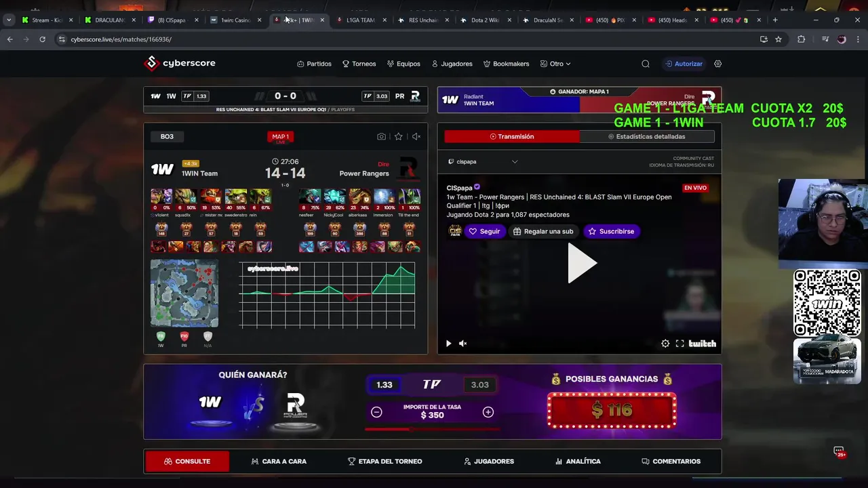Image resolution: width=868 pixels, height=488 pixels.
Task: Click Power Rangers logo in match card
Action: tap(409, 169)
